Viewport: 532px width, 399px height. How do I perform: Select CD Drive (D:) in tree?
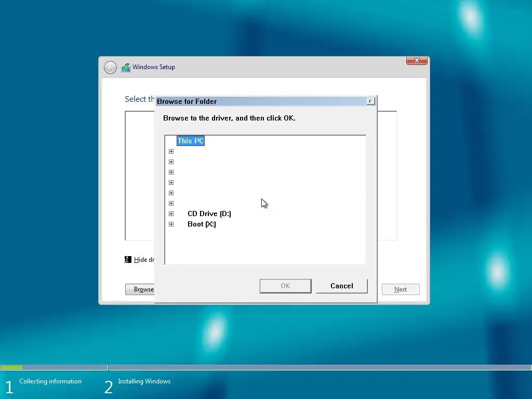pyautogui.click(x=209, y=214)
